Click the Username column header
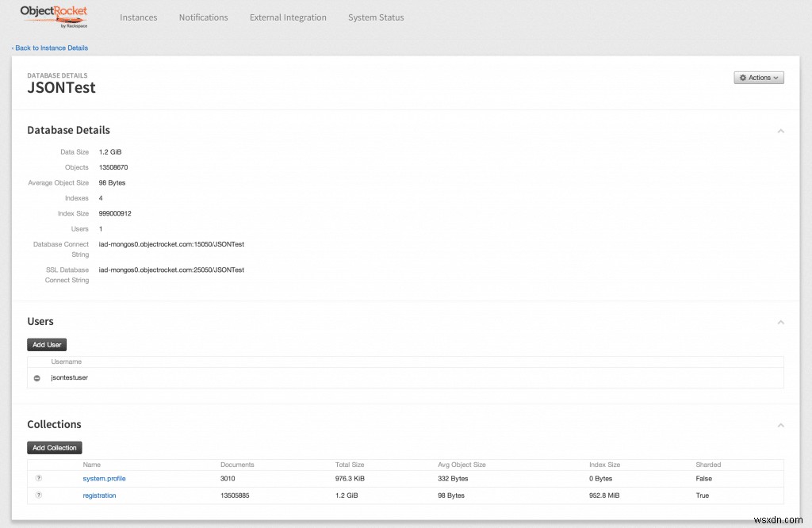Screen dimensions: 812x528 tap(67, 362)
